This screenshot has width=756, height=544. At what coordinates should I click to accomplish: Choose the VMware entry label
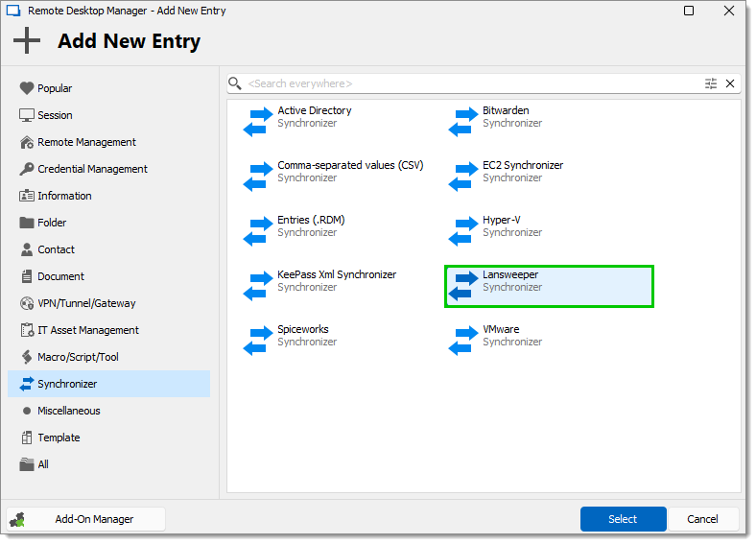click(501, 329)
